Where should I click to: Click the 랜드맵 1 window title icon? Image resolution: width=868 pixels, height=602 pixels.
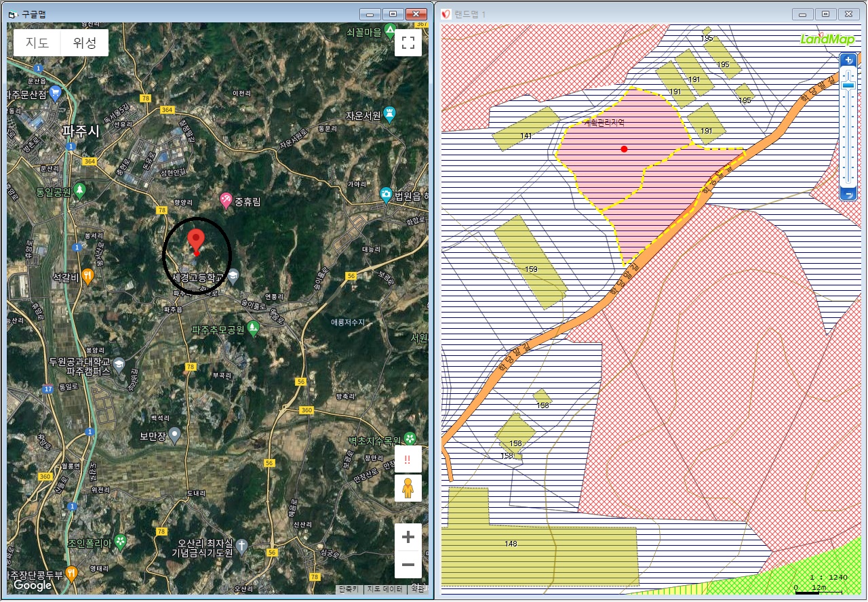[446, 14]
